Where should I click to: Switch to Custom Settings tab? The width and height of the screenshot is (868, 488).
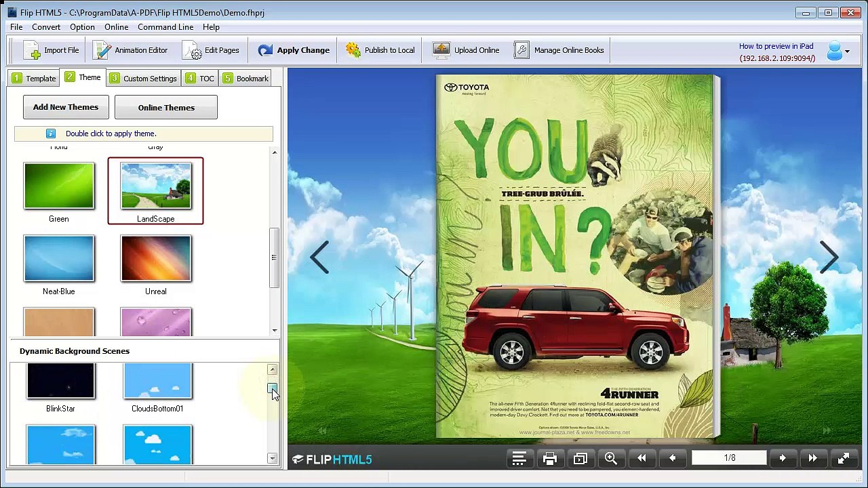(x=143, y=78)
